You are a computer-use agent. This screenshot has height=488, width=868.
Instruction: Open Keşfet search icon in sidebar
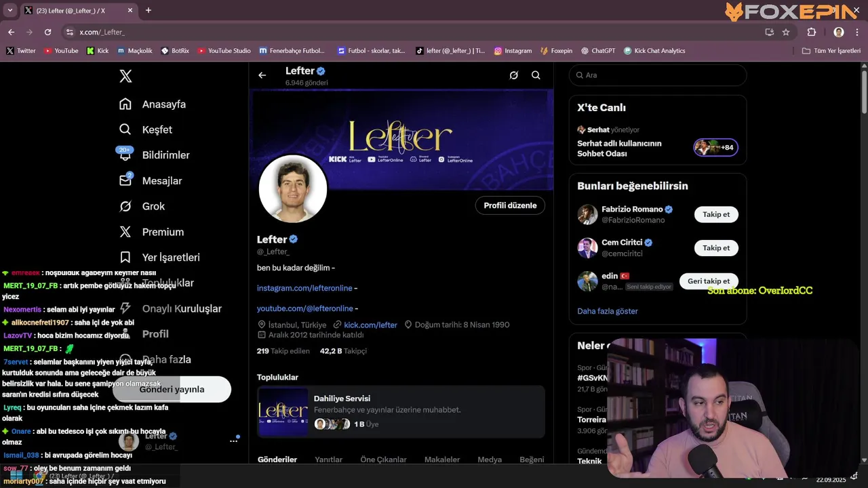125,129
